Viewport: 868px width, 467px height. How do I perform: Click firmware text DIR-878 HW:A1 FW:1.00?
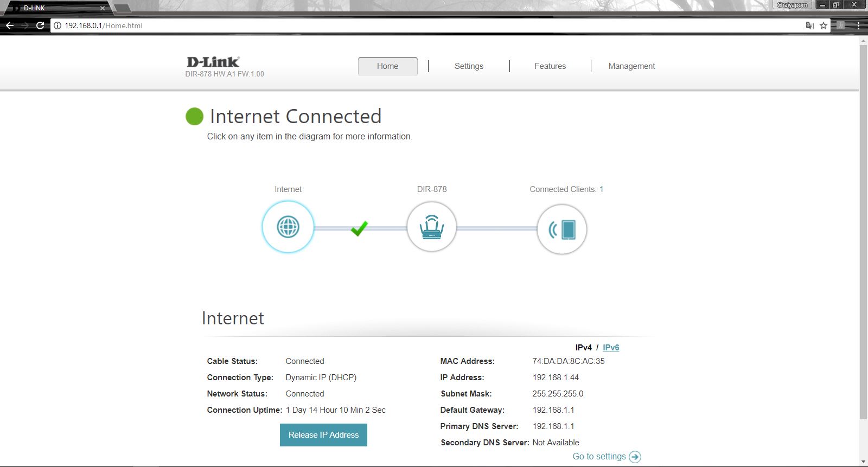click(225, 74)
